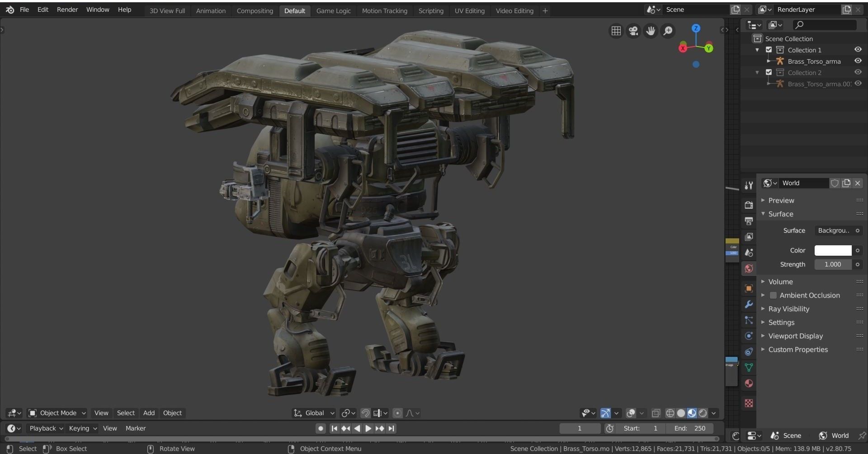Open the shading options dropdown arrow
This screenshot has width=868, height=454.
click(714, 413)
